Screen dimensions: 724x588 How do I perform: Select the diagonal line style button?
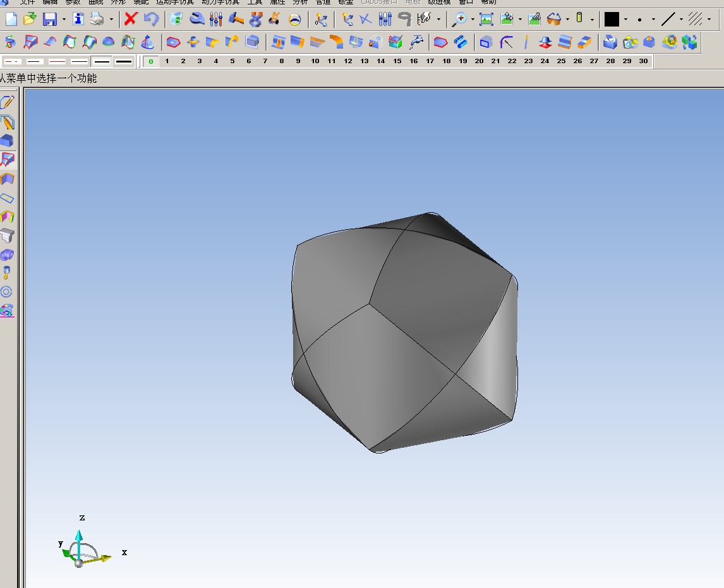click(x=668, y=20)
